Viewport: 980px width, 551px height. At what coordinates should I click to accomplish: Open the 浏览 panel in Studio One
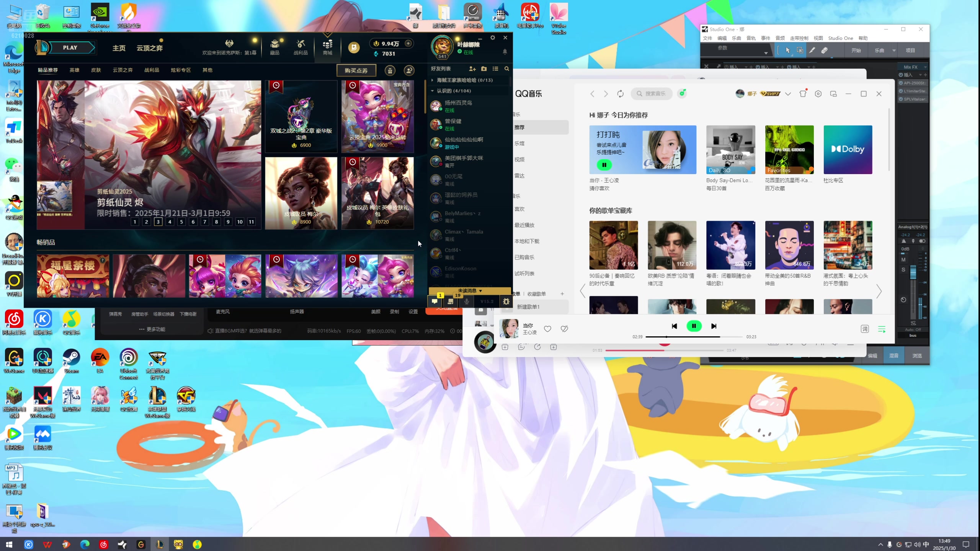click(x=917, y=356)
